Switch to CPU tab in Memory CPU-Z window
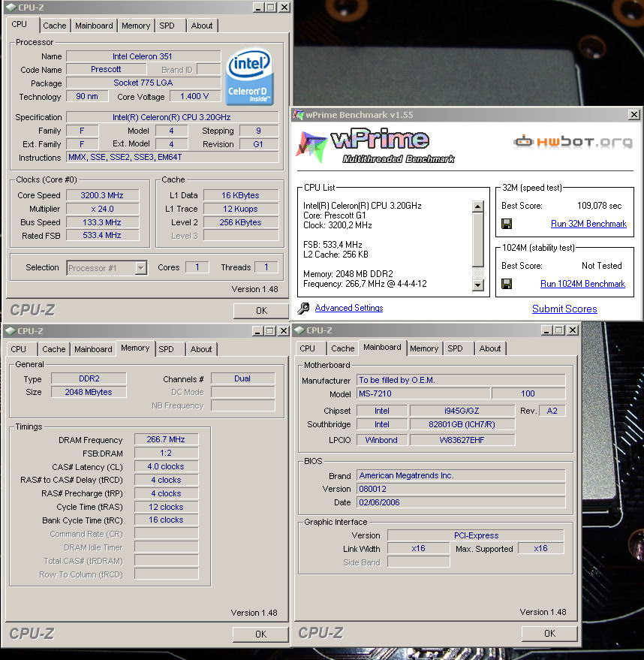Image resolution: width=644 pixels, height=660 pixels. tap(19, 349)
